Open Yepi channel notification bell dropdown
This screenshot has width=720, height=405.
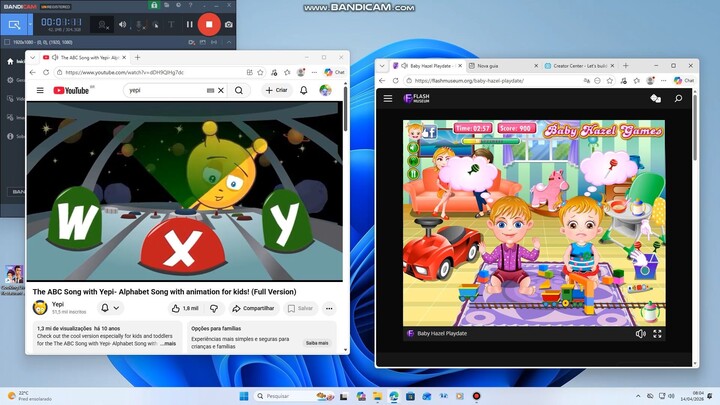tap(110, 308)
